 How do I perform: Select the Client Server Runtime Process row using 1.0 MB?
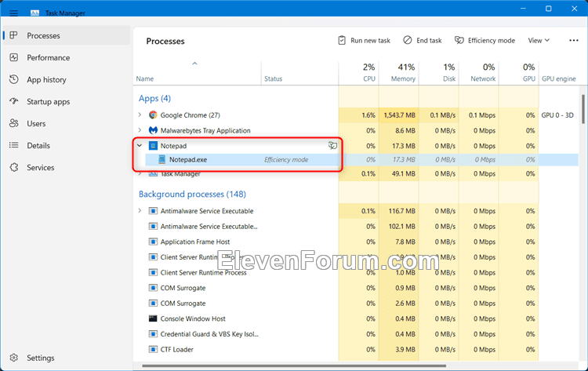pos(355,272)
